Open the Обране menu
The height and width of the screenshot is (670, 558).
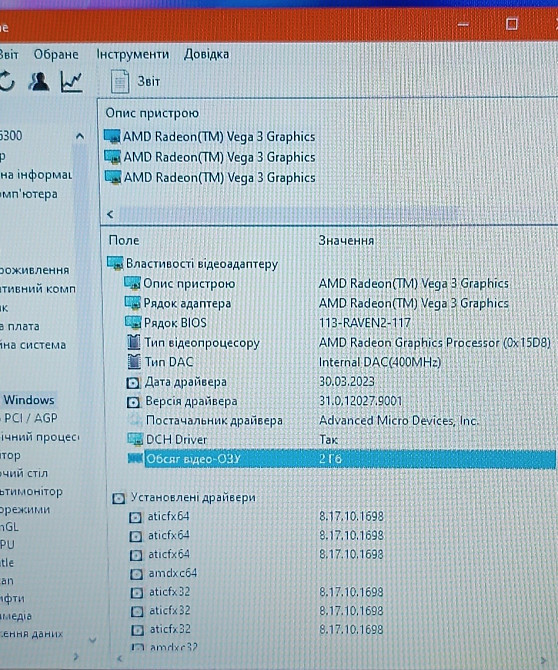pos(56,54)
